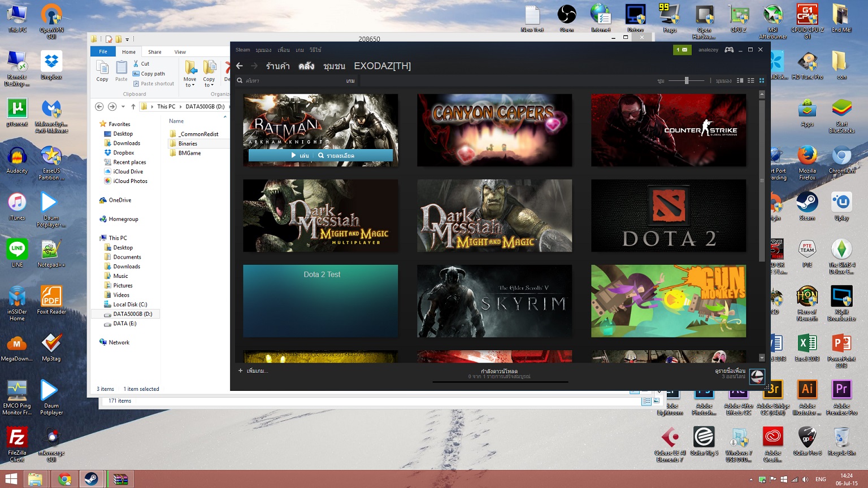Screen dimensions: 868x488
Task: Select iCloud Drive in Favorites
Action: [x=124, y=172]
